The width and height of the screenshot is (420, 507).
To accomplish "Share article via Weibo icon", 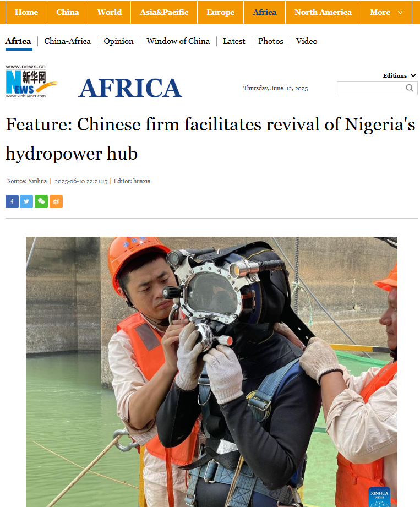I will click(x=56, y=201).
